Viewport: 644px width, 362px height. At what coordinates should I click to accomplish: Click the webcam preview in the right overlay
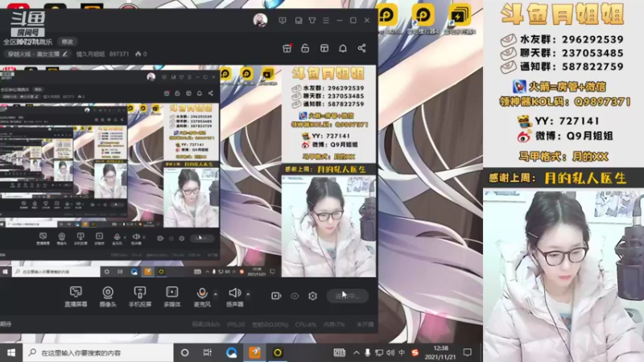(x=563, y=275)
